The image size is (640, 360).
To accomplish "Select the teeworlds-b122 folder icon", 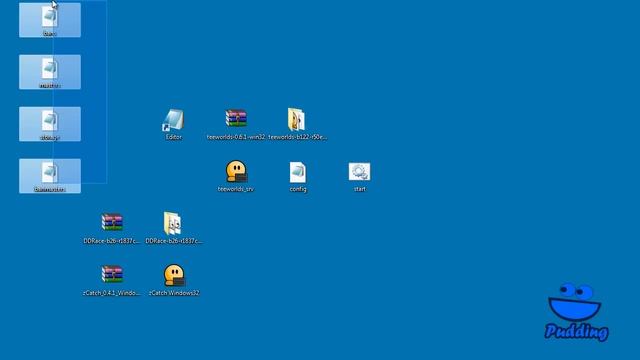I will click(296, 119).
